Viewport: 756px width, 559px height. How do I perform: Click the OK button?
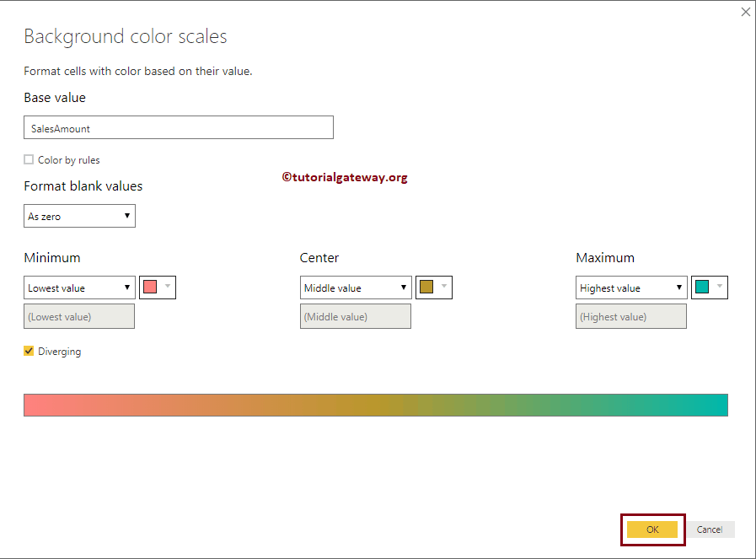click(x=651, y=529)
